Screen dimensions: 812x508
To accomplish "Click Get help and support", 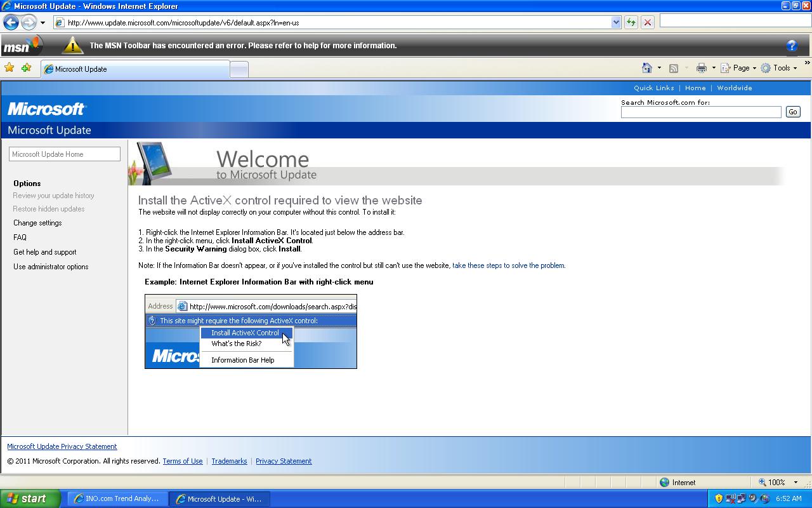I will pyautogui.click(x=44, y=252).
